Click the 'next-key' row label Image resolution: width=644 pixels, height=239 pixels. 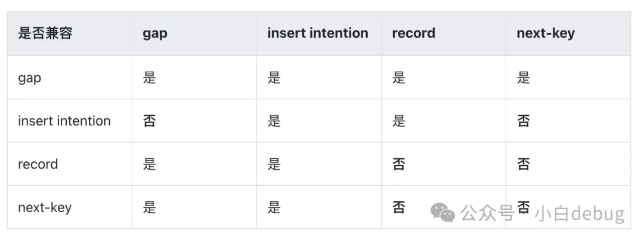[x=45, y=207]
